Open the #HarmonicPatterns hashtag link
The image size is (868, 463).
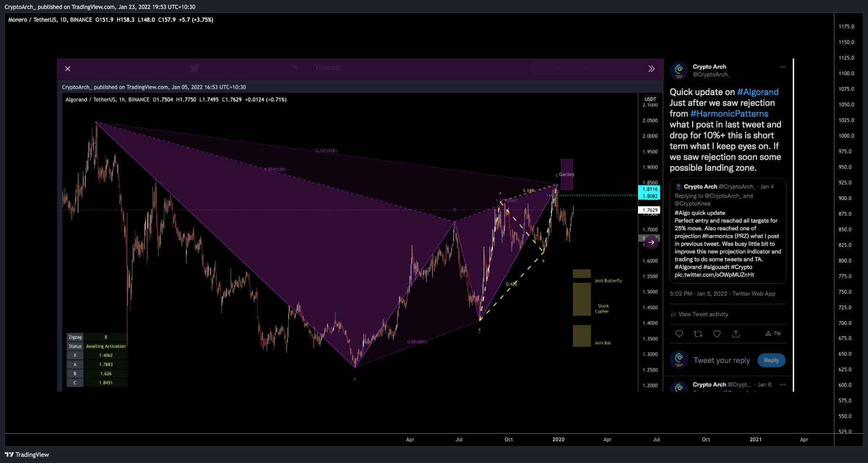point(729,114)
